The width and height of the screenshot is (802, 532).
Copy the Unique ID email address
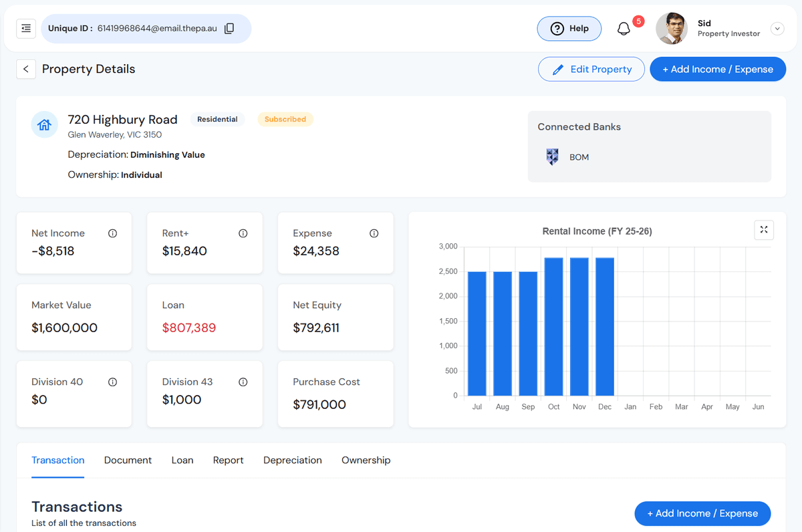(229, 29)
